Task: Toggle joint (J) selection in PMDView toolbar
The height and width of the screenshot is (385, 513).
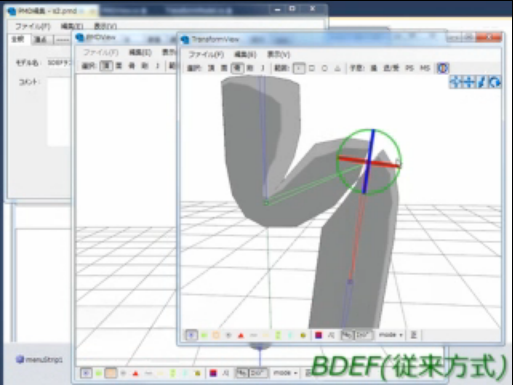Action: (x=157, y=66)
